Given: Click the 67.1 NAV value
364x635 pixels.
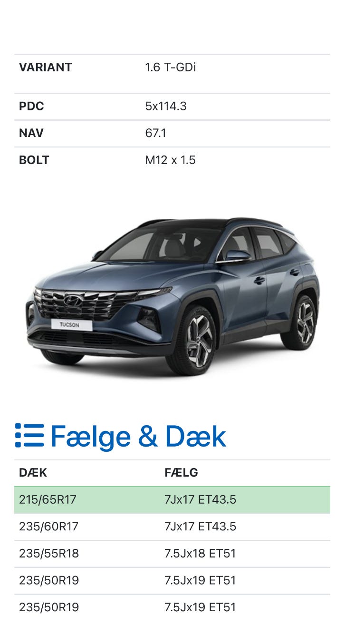Looking at the screenshot, I should 156,133.
